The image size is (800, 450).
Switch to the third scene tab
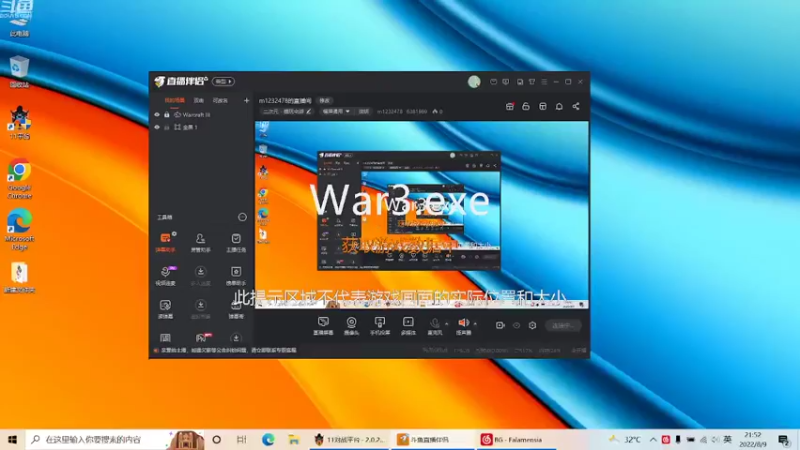(x=220, y=101)
